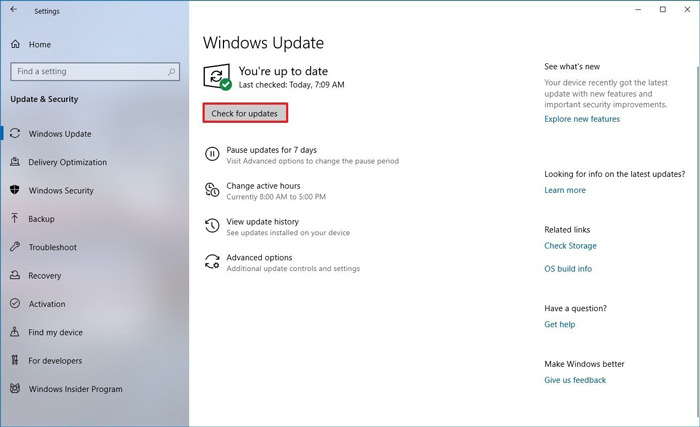Click the Windows Security shield icon
Image resolution: width=700 pixels, height=427 pixels.
(16, 190)
